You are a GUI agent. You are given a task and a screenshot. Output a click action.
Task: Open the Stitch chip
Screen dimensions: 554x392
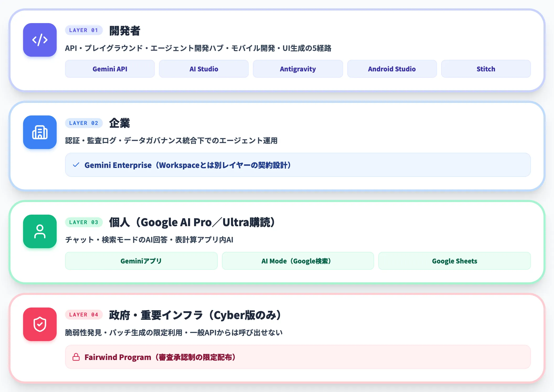486,69
